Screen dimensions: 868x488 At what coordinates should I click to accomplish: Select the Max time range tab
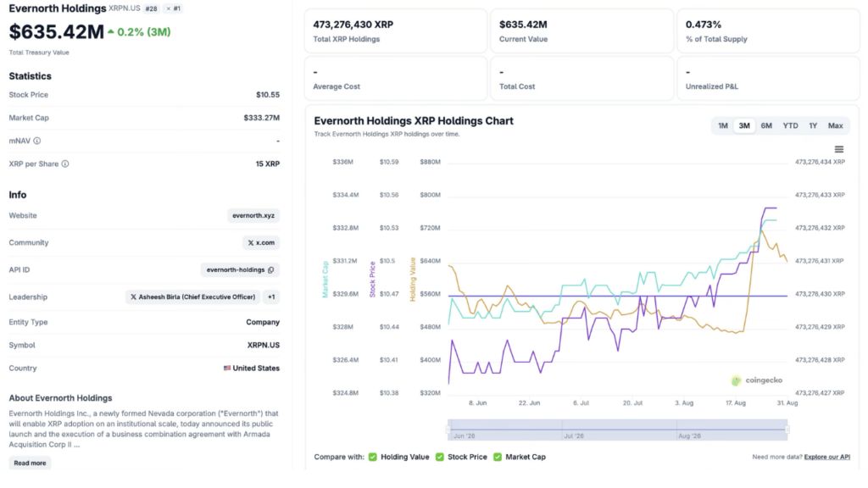pos(835,125)
